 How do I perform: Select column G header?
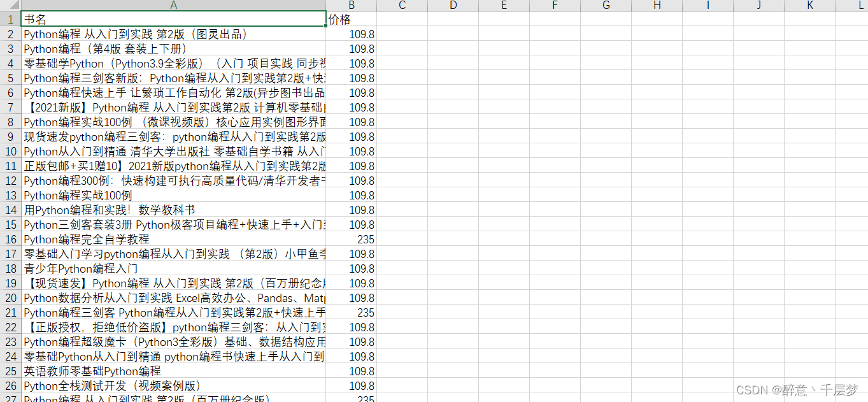[x=606, y=5]
